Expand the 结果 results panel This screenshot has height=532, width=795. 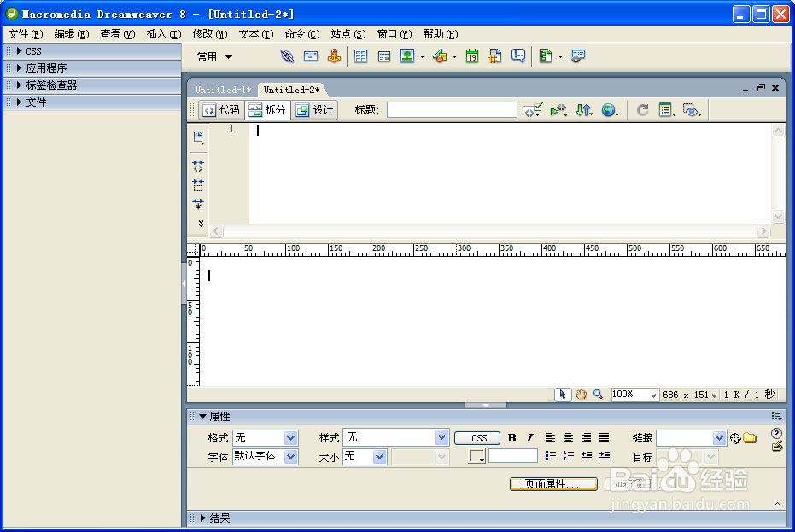(203, 517)
